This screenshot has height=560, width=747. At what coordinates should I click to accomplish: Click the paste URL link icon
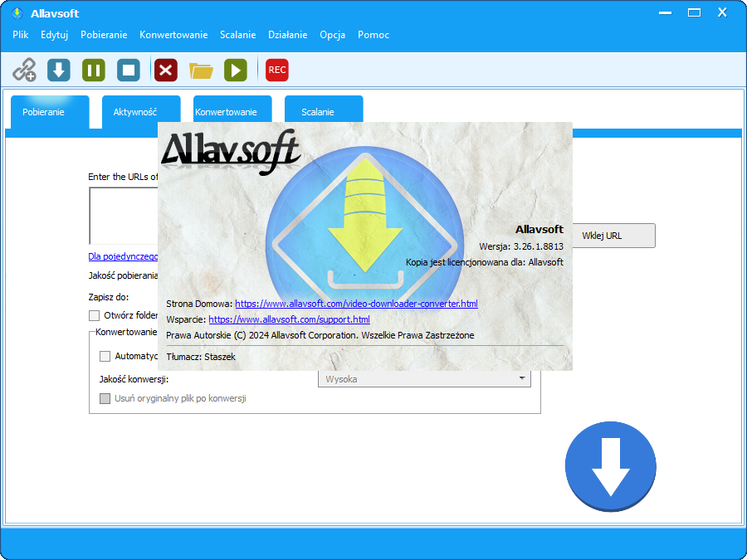24,70
